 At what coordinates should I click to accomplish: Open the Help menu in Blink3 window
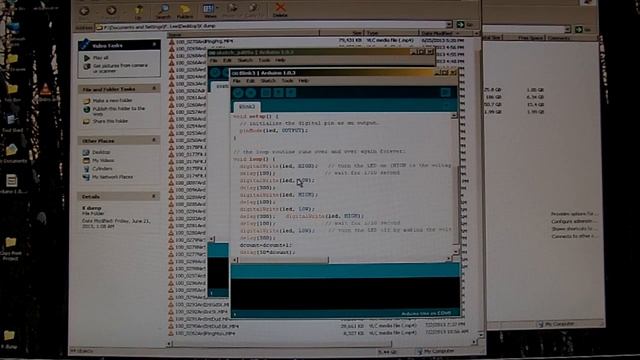(x=303, y=81)
